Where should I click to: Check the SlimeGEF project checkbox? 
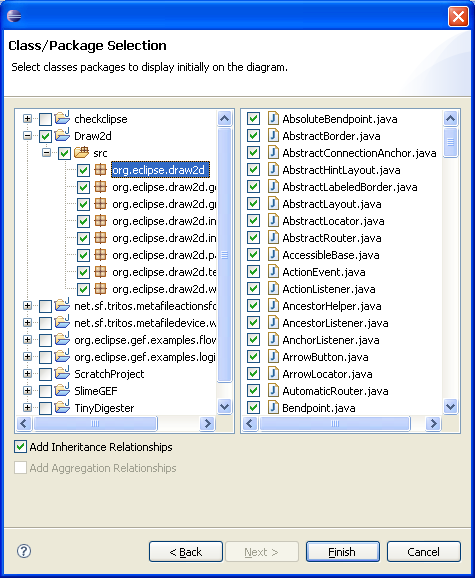click(x=45, y=391)
